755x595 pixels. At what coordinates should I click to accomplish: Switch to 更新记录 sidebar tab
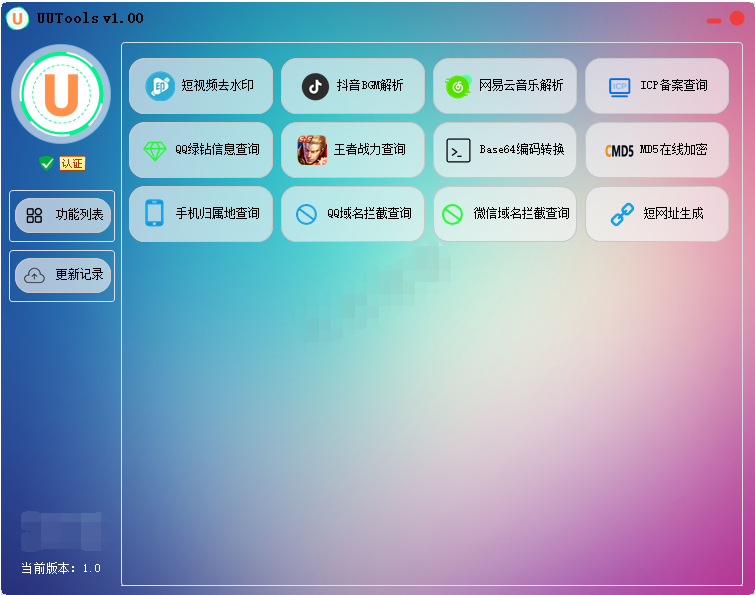coord(63,275)
